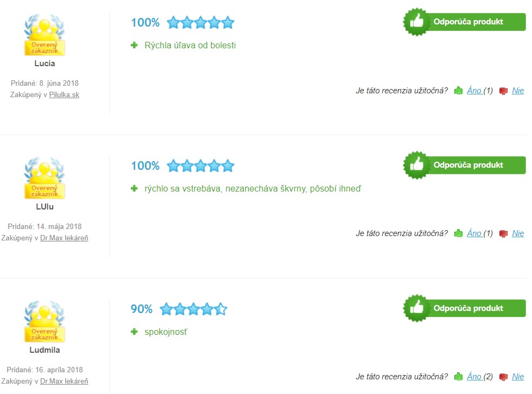Click Odporúča produkt badge on Ludmila's review

pyautogui.click(x=464, y=308)
